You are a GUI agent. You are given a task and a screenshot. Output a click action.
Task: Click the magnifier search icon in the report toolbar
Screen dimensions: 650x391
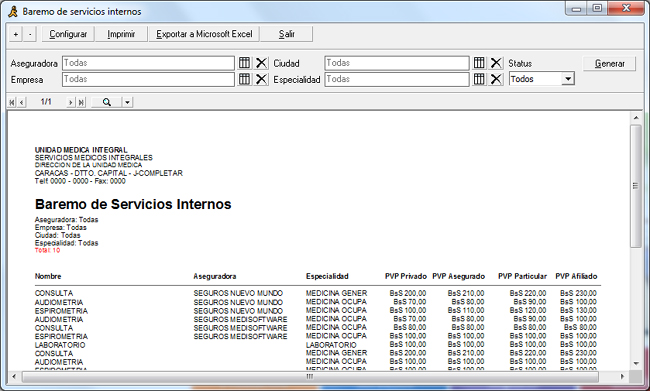(107, 102)
